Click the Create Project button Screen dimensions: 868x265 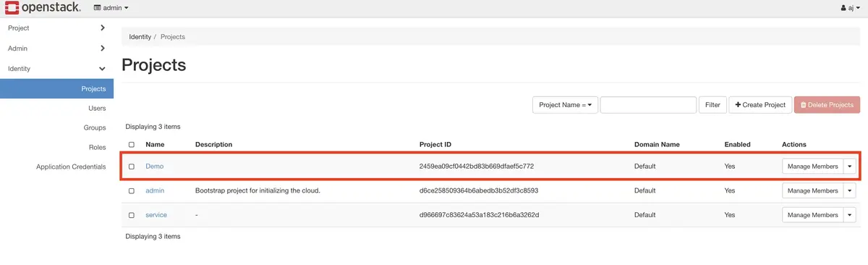coord(760,105)
